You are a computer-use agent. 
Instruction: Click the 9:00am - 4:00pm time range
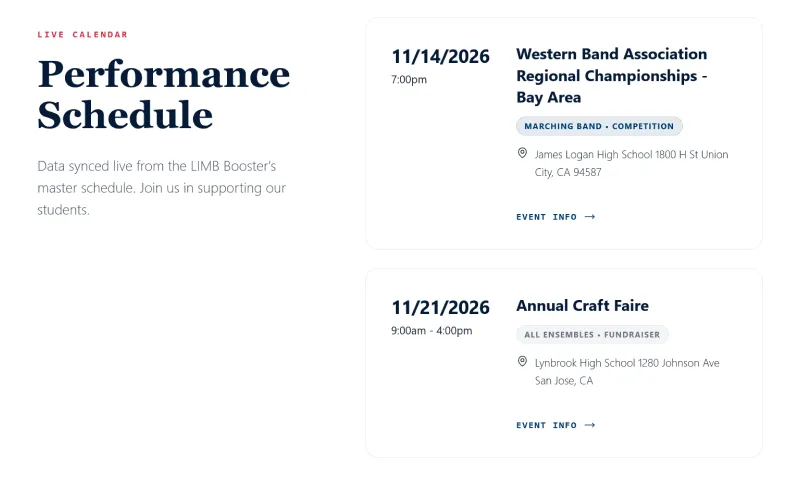432,331
